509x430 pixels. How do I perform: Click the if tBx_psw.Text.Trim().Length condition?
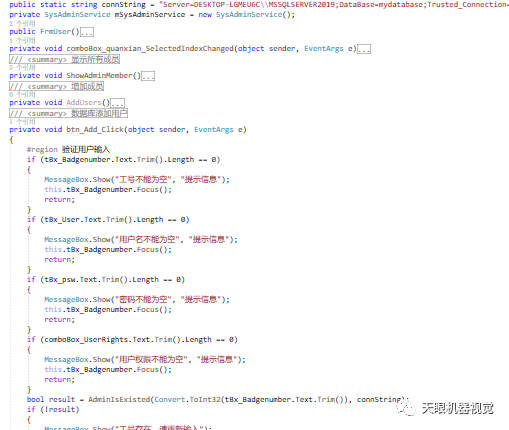tap(106, 280)
